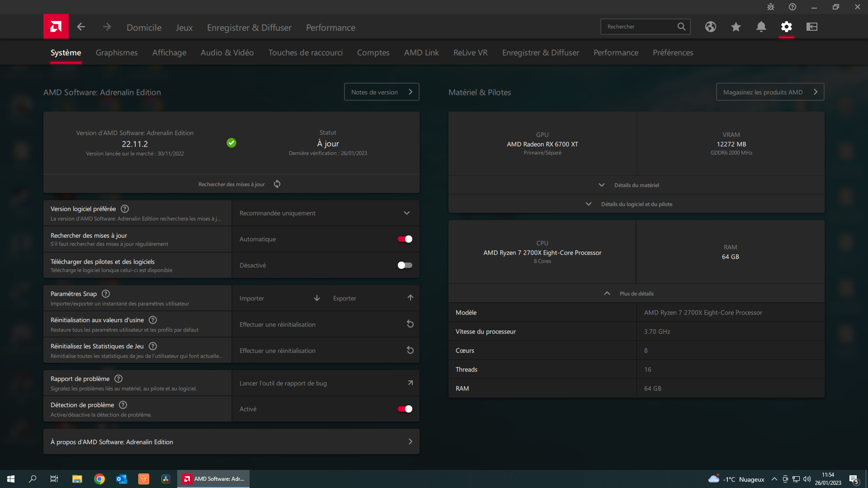This screenshot has height=488, width=868.
Task: Open Task View from the taskbar
Action: click(x=54, y=479)
